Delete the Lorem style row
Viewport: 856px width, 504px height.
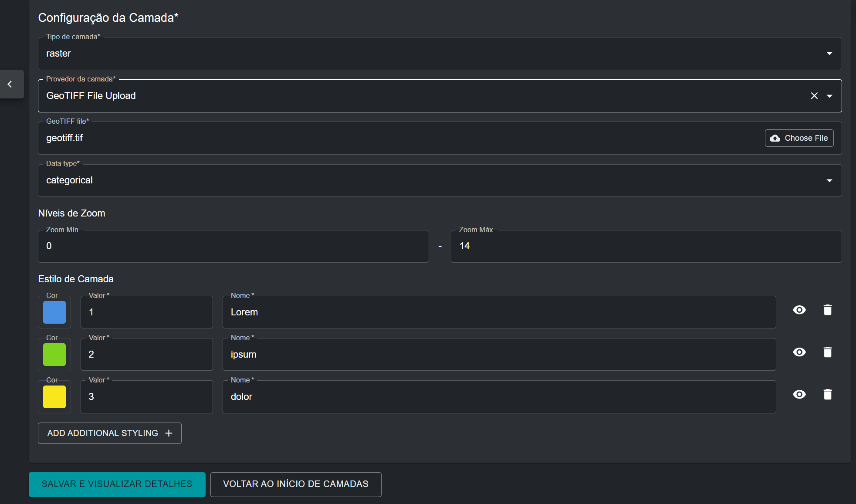click(828, 310)
